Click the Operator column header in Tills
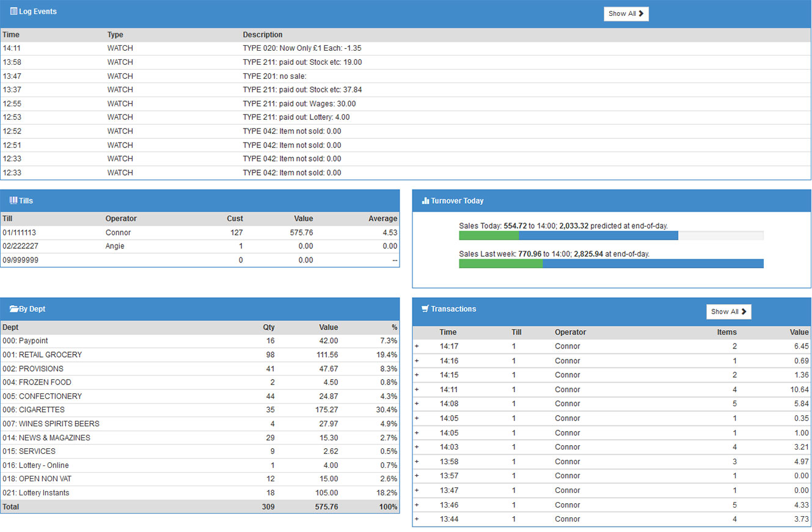This screenshot has height=532, width=812. point(121,218)
